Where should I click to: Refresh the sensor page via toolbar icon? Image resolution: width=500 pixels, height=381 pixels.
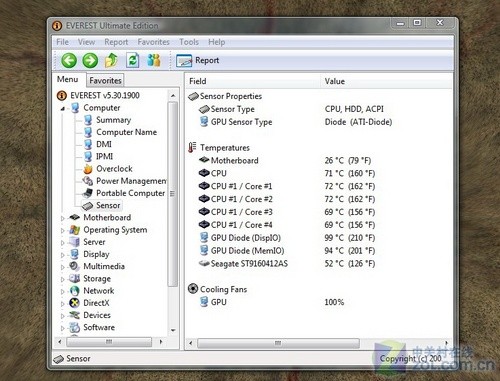coord(133,60)
